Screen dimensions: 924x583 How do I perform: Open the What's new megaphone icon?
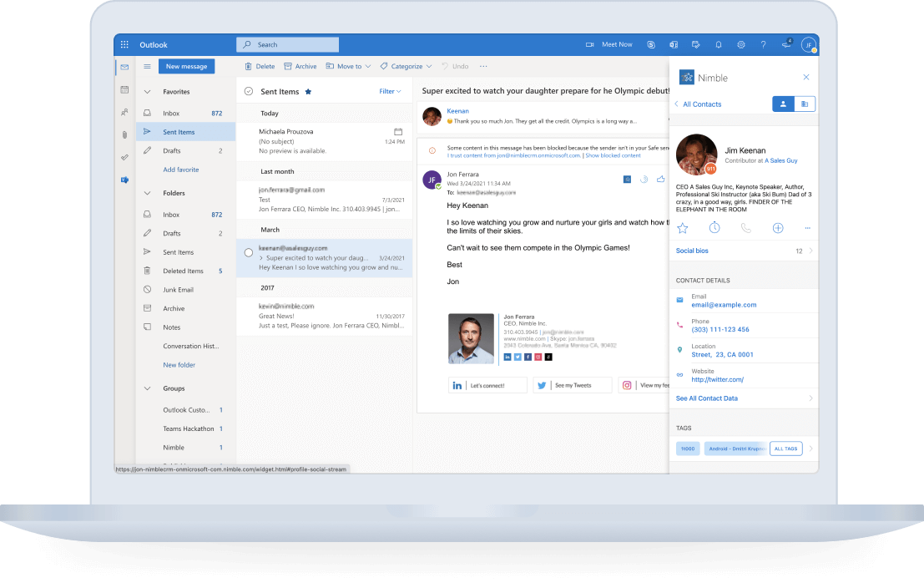pyautogui.click(x=786, y=44)
